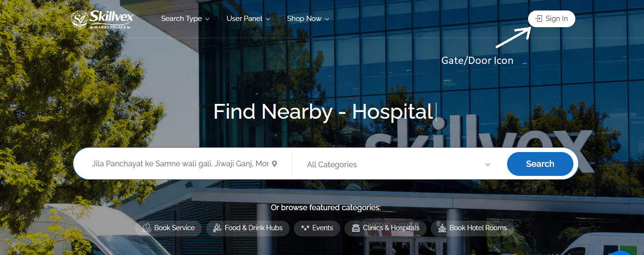Click the Book Service category icon
Image resolution: width=644 pixels, height=255 pixels.
coord(146,228)
